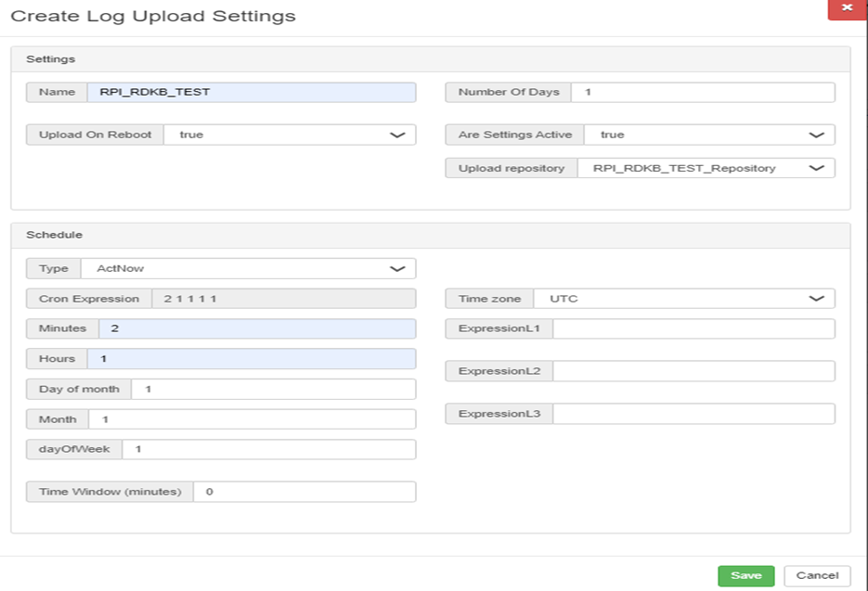The width and height of the screenshot is (868, 591).
Task: Select the ExpressionL3 text box
Action: 693,414
